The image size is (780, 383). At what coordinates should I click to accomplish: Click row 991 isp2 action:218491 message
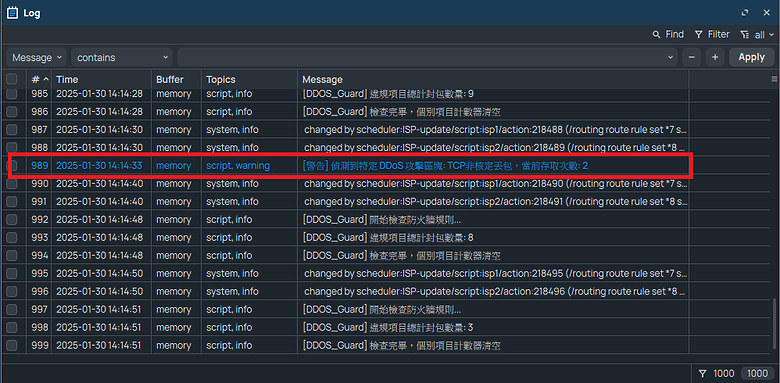496,202
